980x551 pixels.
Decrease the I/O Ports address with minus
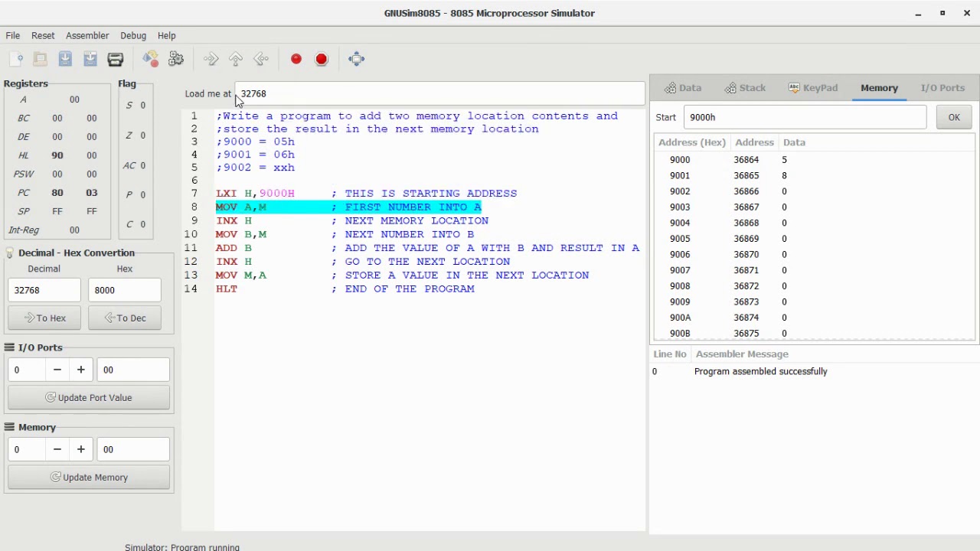[57, 370]
